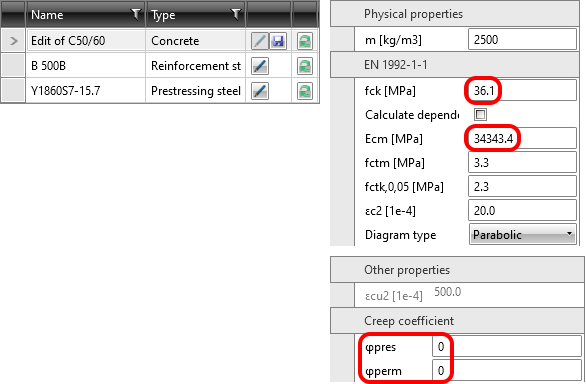Collapse the EN 1992-1-1 section header
This screenshot has width=586, height=384.
tap(455, 65)
